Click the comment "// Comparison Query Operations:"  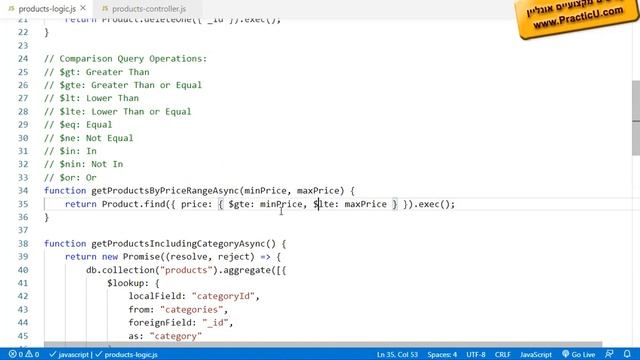coord(125,59)
